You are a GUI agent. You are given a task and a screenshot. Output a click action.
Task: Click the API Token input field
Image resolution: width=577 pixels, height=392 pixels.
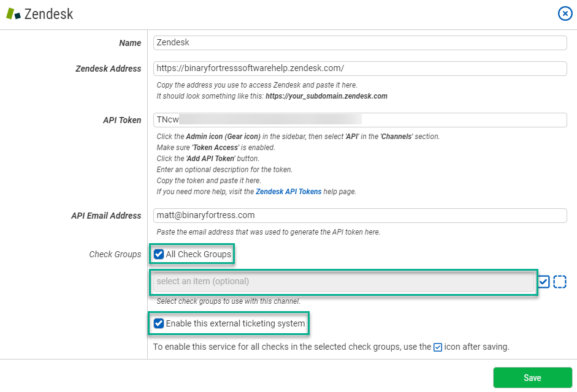click(x=360, y=120)
